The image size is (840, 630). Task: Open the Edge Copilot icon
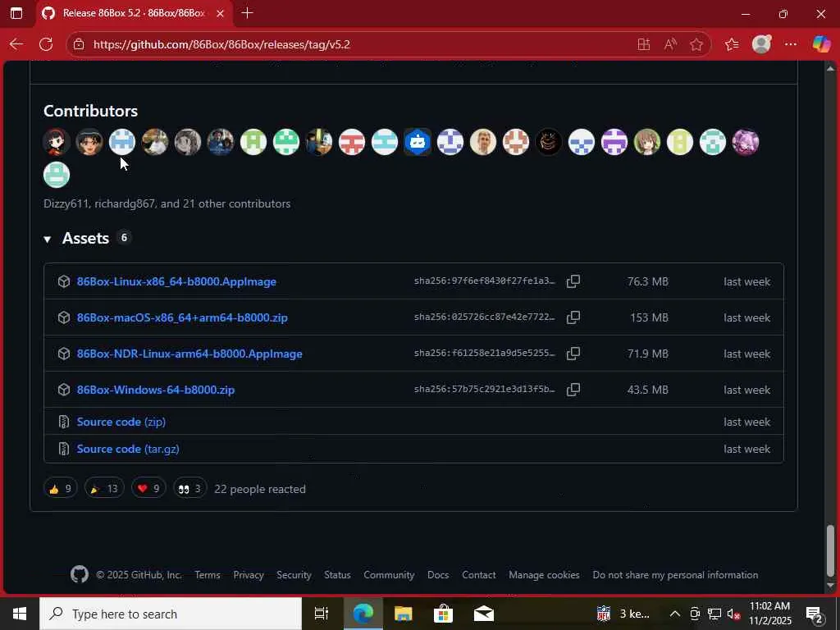click(820, 44)
